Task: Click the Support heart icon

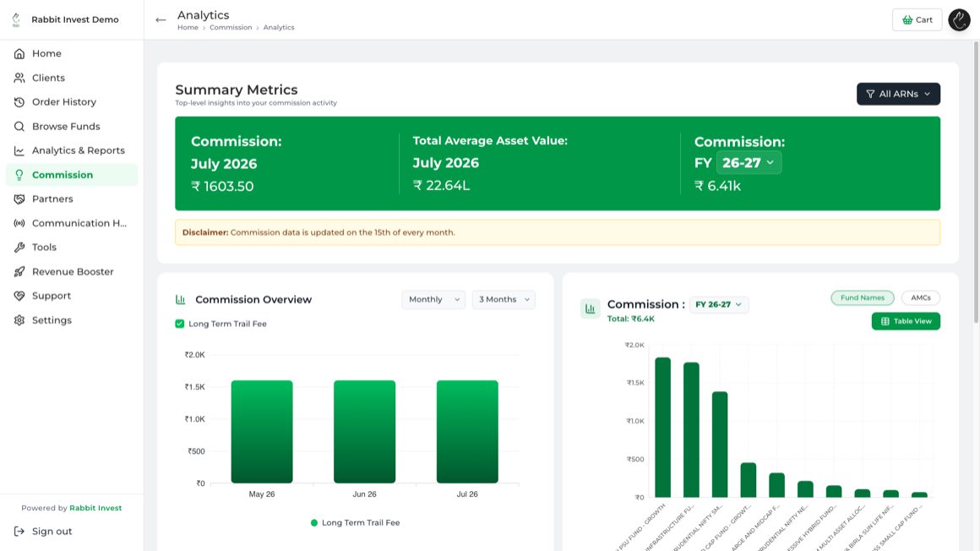Action: click(x=19, y=296)
